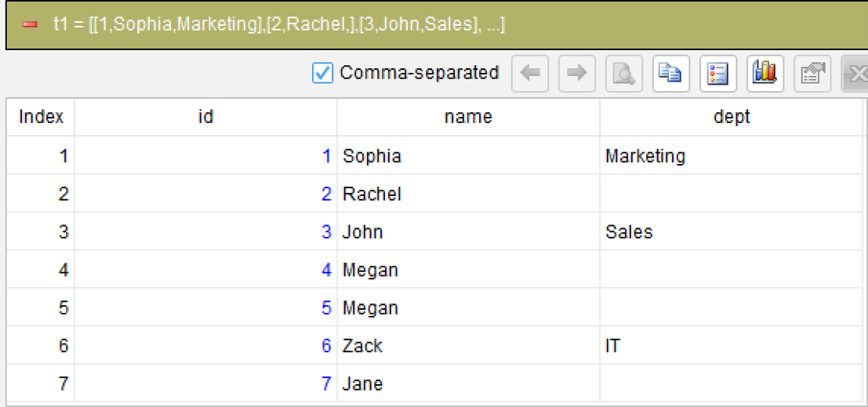
Task: Click the magnifier search document icon
Action: tap(624, 73)
